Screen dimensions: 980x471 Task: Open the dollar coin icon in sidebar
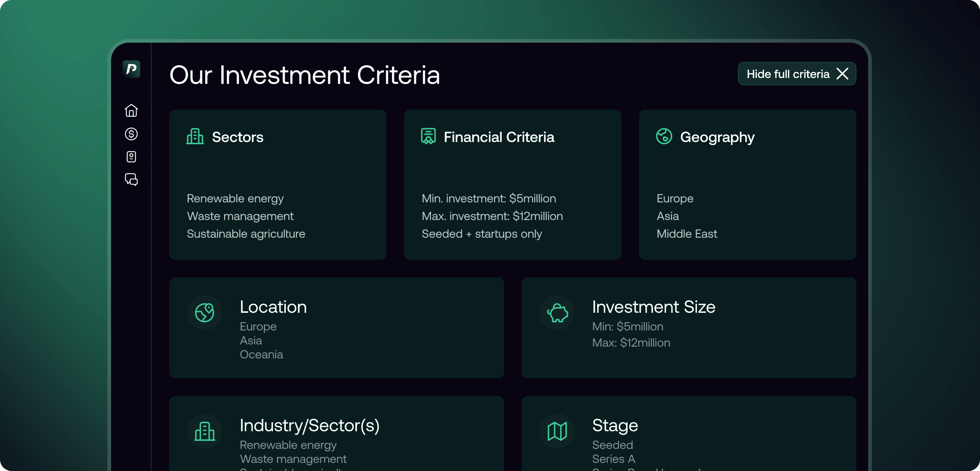tap(131, 134)
